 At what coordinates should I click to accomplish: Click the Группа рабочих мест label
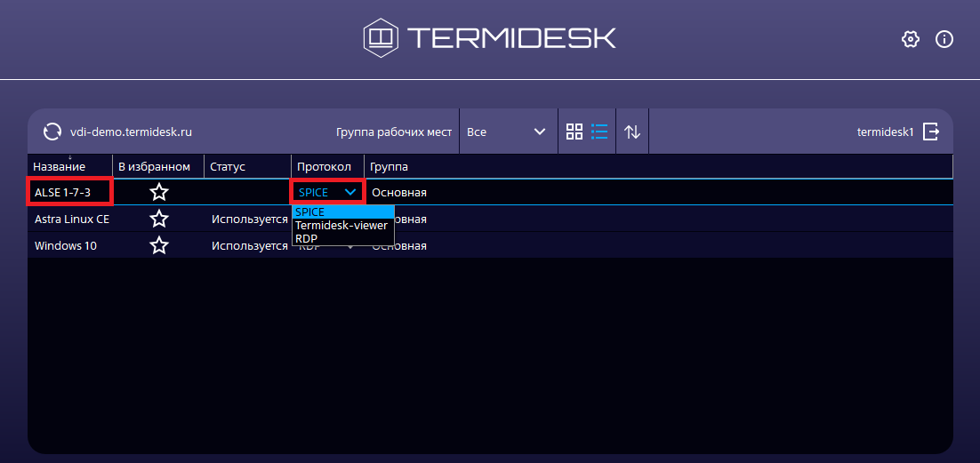click(394, 132)
